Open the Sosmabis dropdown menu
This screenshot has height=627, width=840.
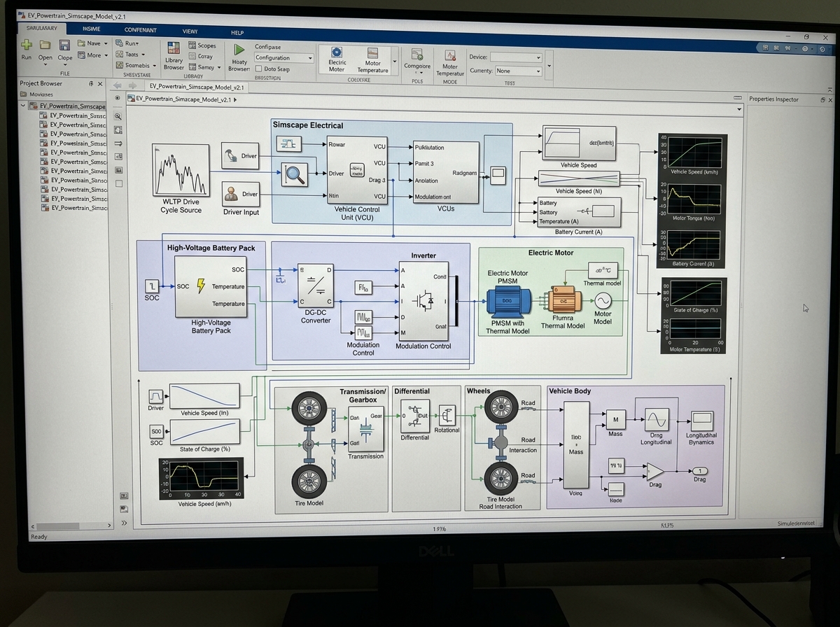[154, 65]
